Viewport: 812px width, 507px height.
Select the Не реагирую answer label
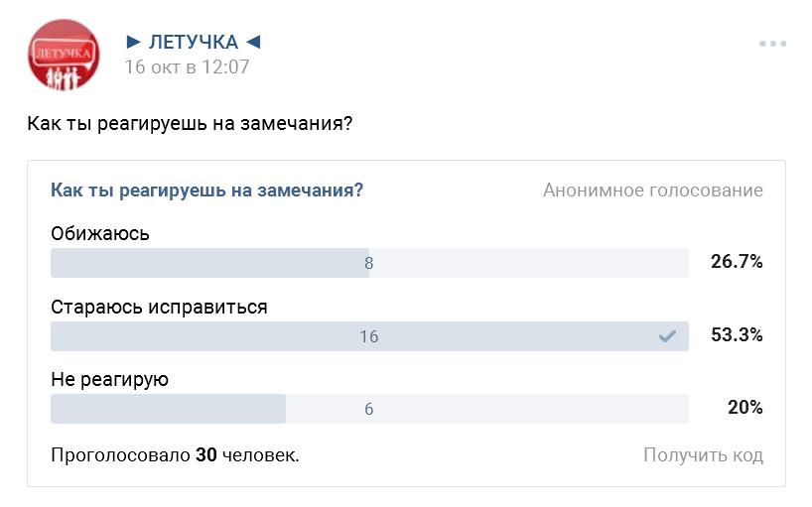110,380
